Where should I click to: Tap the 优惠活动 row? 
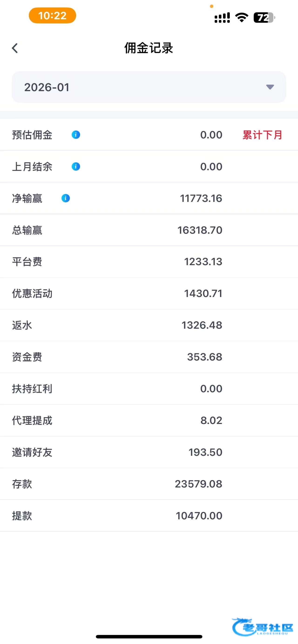click(x=149, y=294)
